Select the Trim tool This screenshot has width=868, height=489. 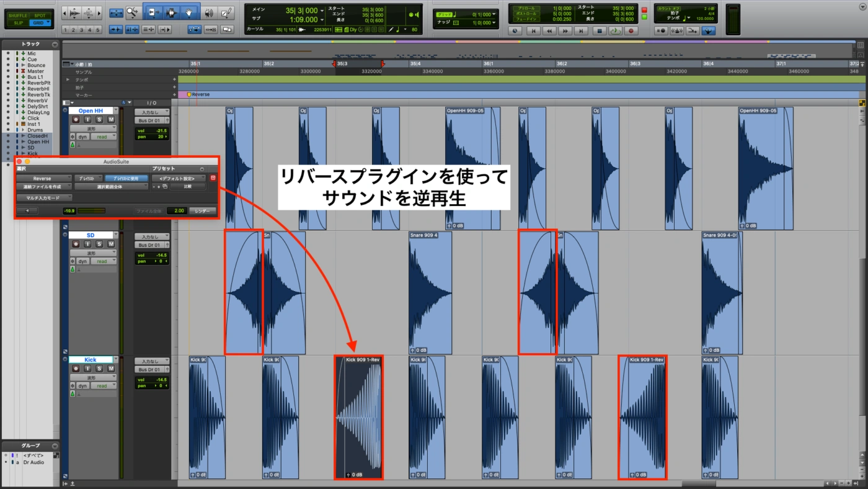[x=154, y=12]
